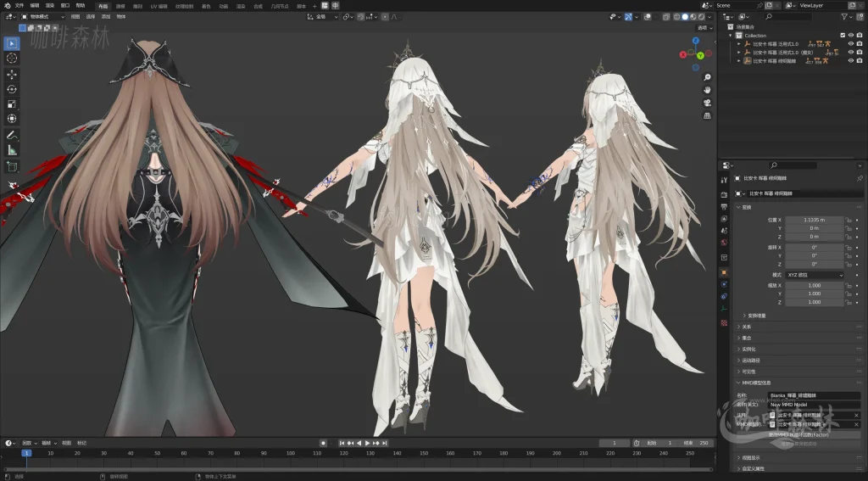Click the pan view hand icon
The width and height of the screenshot is (868, 481).
[707, 90]
